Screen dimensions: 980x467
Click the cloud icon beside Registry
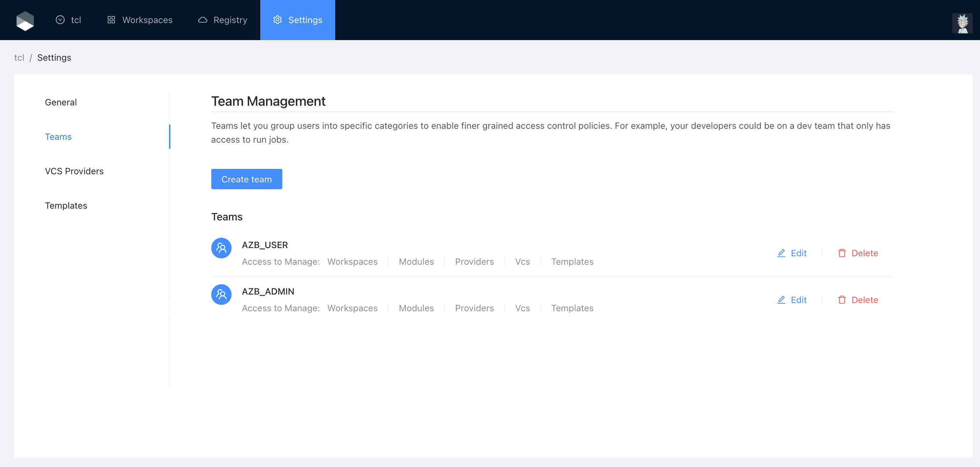click(203, 20)
